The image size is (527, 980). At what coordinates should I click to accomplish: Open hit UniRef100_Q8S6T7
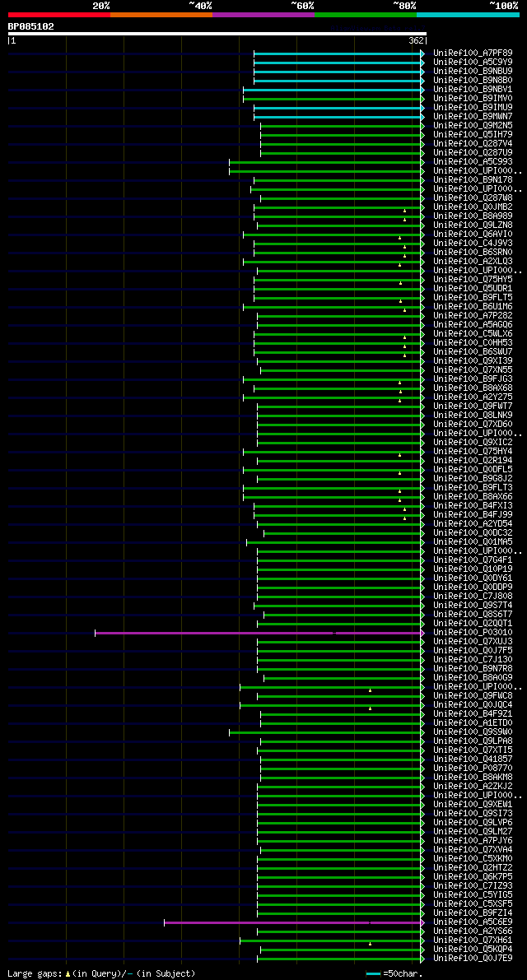pyautogui.click(x=473, y=615)
